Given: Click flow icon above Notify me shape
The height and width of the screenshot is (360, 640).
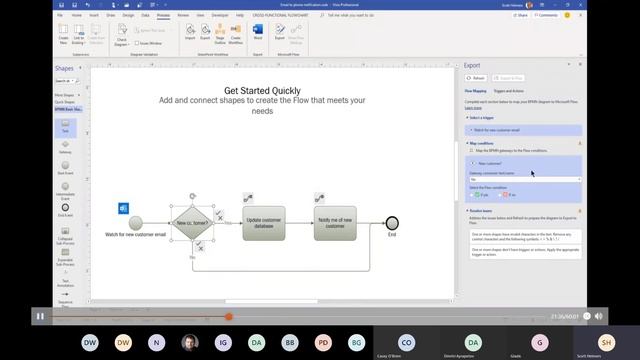Looking at the screenshot, I should tap(319, 198).
